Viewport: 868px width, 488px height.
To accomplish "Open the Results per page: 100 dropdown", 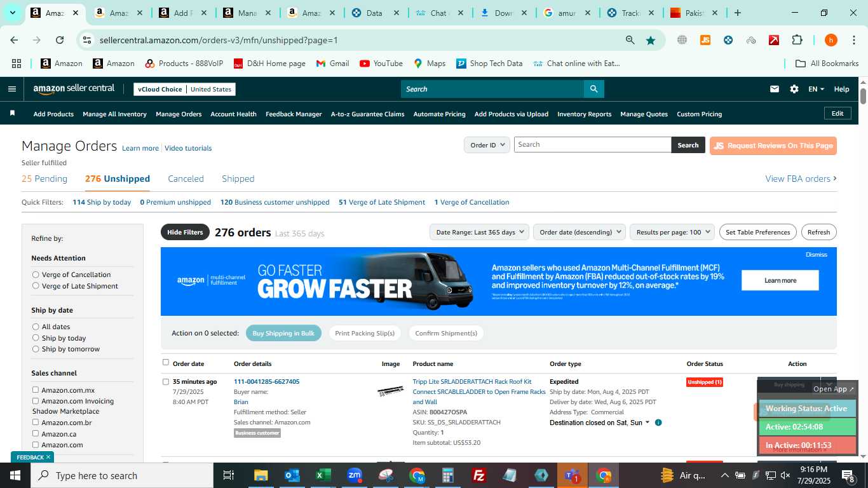I will click(x=672, y=232).
